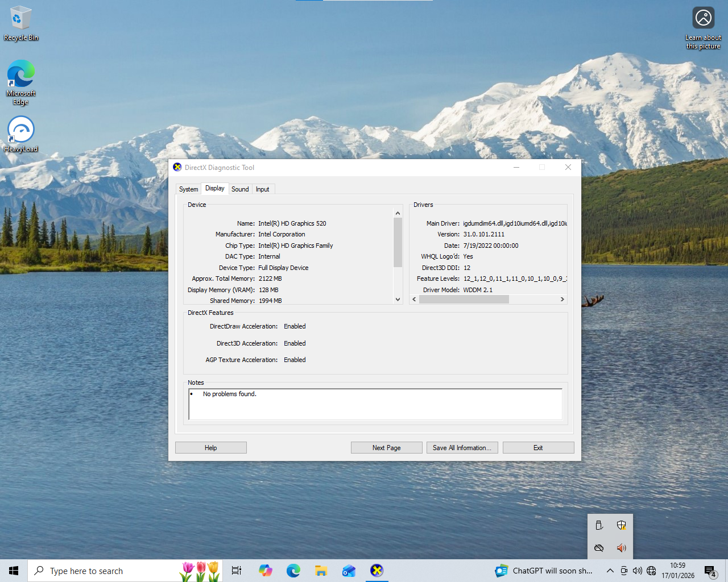Expand hidden icons with the taskbar chevron
Viewport: 728px width, 582px height.
tap(610, 570)
